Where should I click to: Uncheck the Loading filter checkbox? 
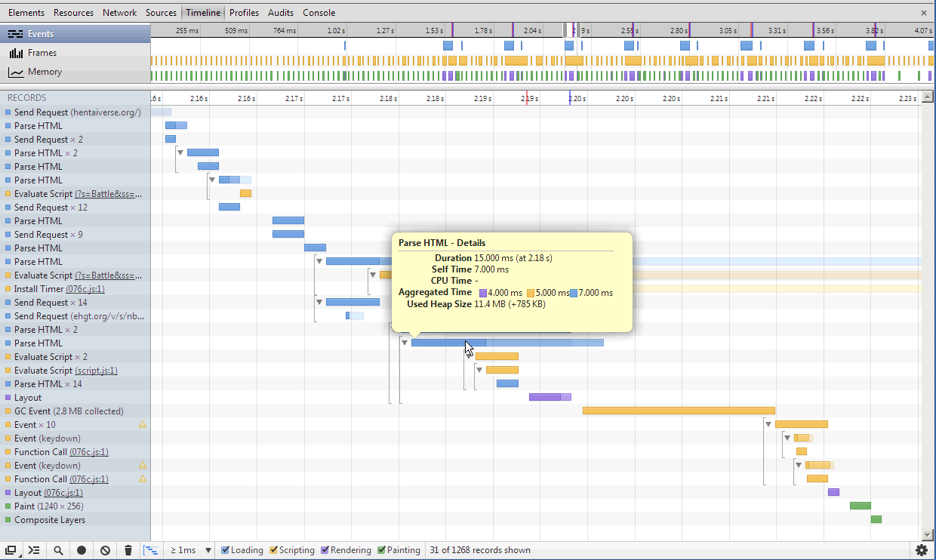click(x=226, y=550)
